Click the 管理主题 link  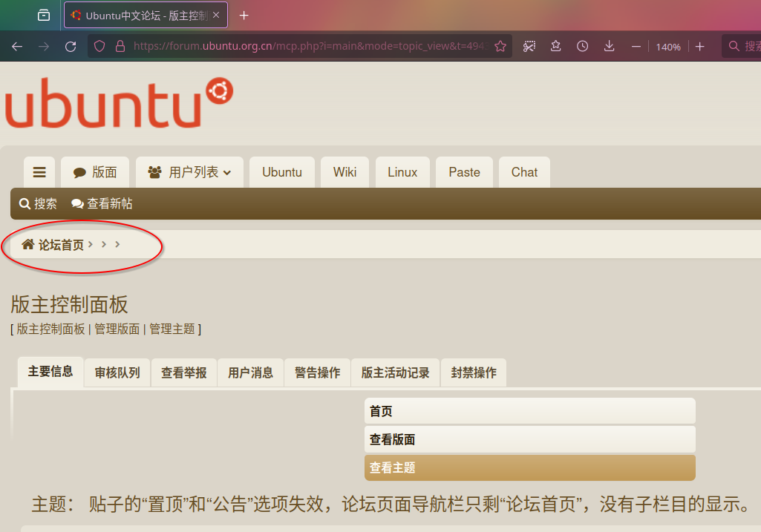(172, 329)
